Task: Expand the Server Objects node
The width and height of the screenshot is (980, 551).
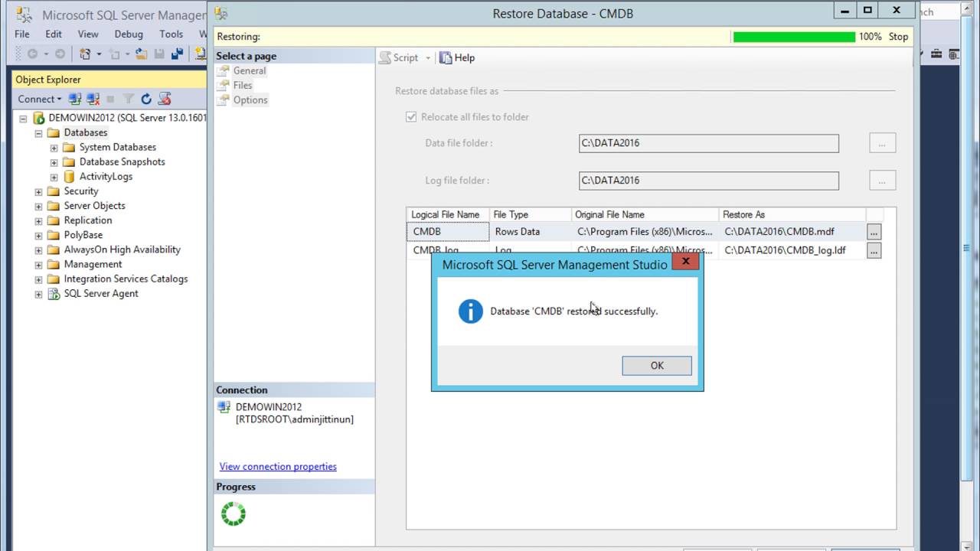Action: 38,206
